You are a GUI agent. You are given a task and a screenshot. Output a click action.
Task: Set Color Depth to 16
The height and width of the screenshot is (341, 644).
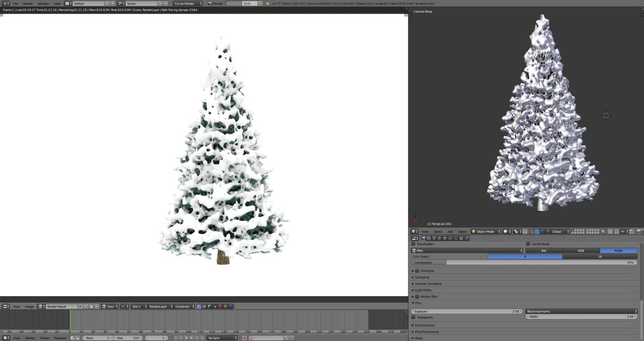coord(600,257)
